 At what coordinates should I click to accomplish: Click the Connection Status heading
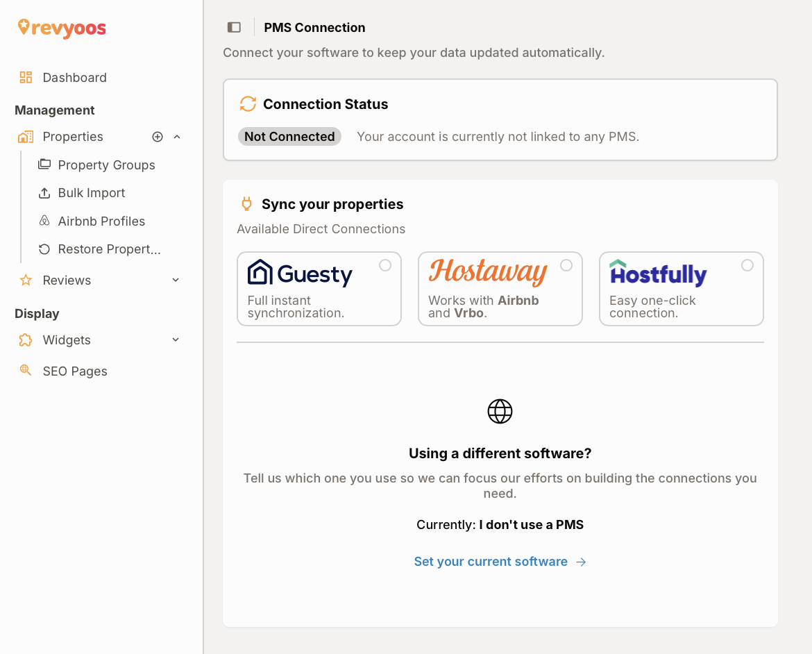[325, 104]
